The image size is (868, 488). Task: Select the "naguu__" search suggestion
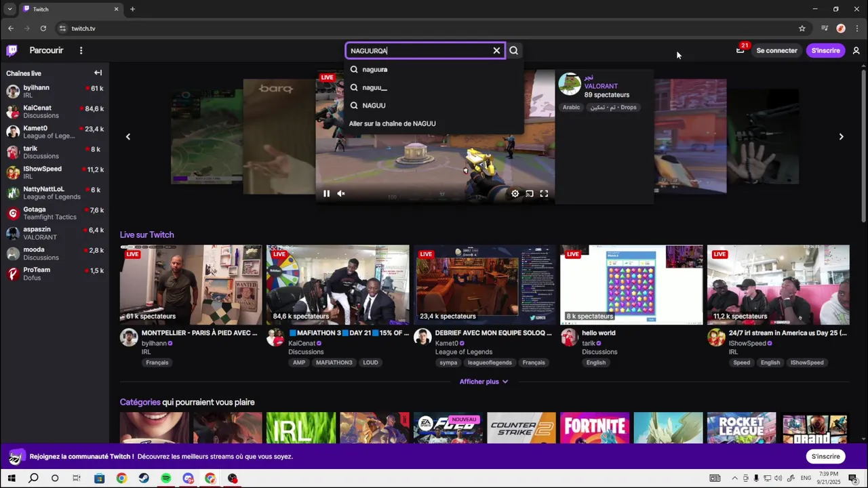pyautogui.click(x=435, y=87)
